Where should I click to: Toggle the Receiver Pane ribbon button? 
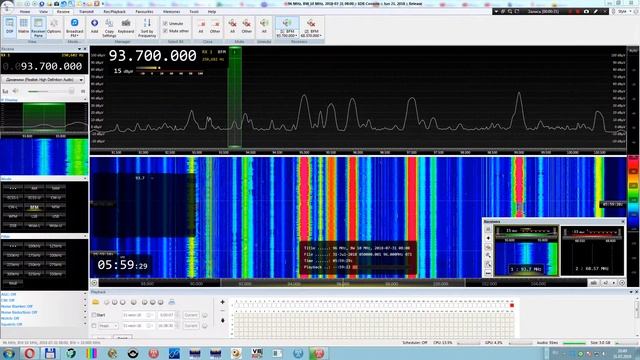pos(38,27)
